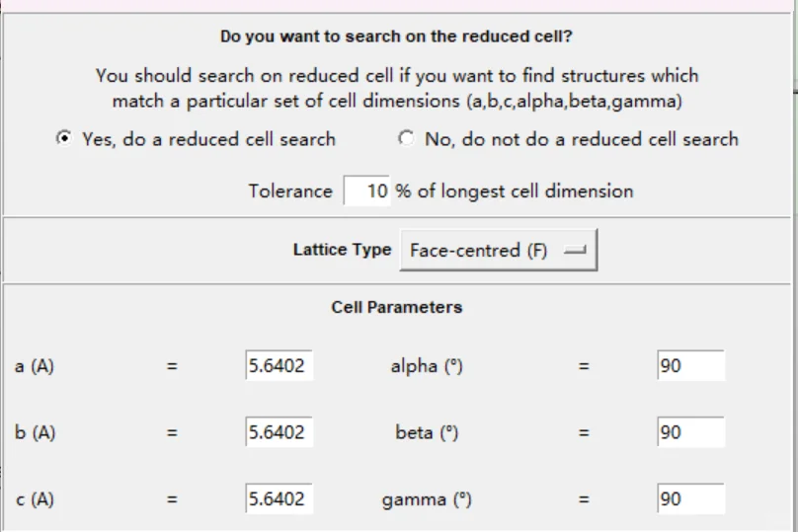Select the gamma angle input field
798x532 pixels.
click(x=689, y=499)
